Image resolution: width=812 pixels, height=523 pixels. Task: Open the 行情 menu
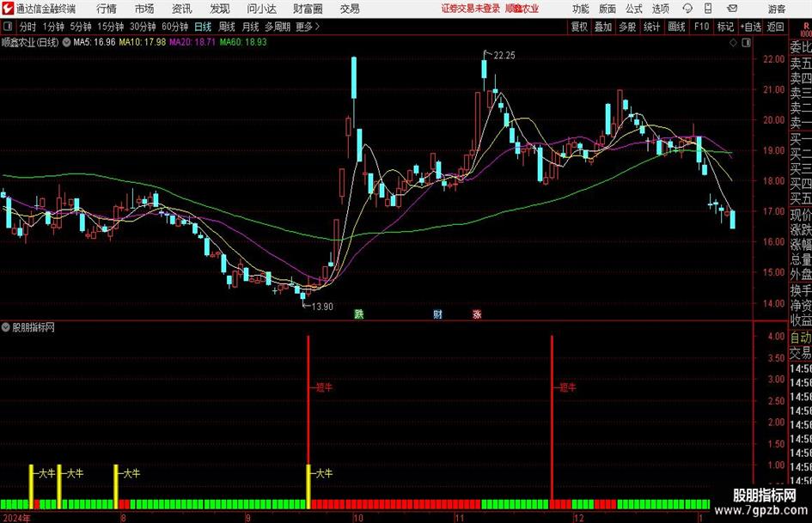[107, 9]
